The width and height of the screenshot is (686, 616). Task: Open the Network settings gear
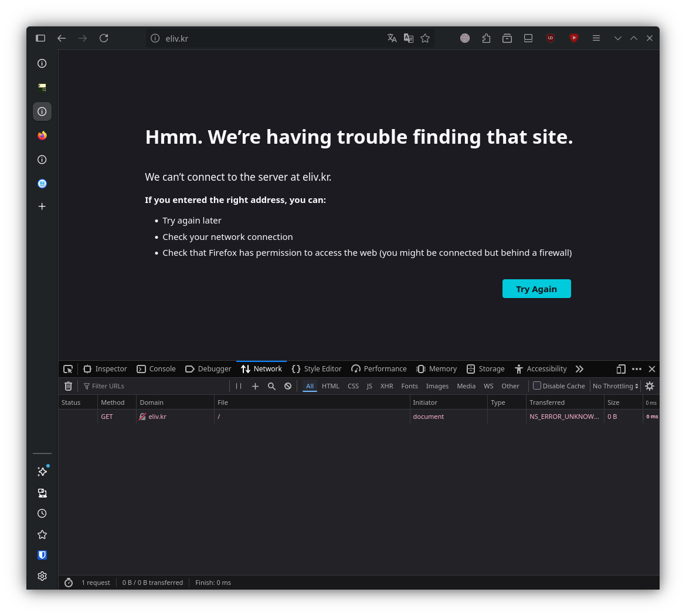tap(649, 386)
